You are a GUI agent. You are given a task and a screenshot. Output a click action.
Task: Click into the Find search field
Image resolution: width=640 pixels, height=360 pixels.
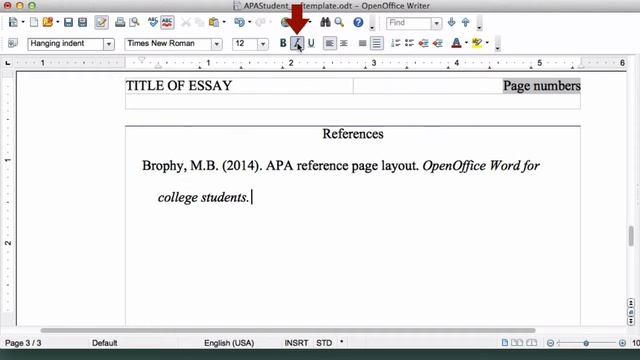tap(409, 23)
